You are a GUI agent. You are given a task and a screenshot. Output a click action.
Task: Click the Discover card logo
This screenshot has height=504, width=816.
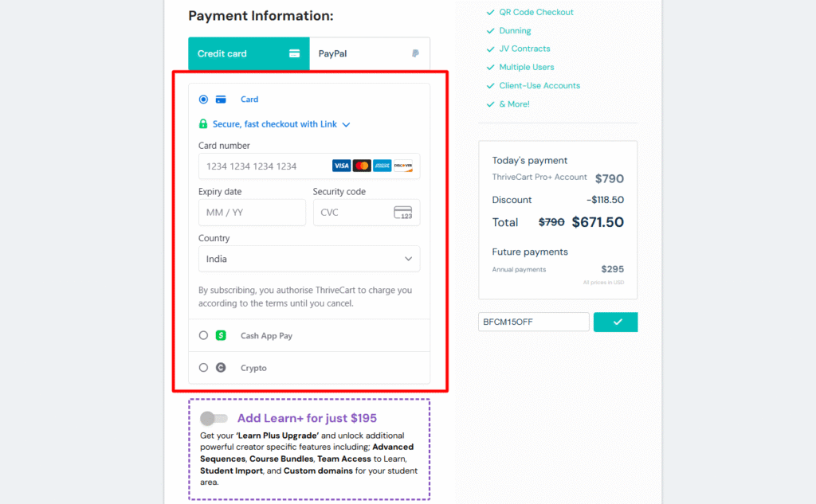403,166
